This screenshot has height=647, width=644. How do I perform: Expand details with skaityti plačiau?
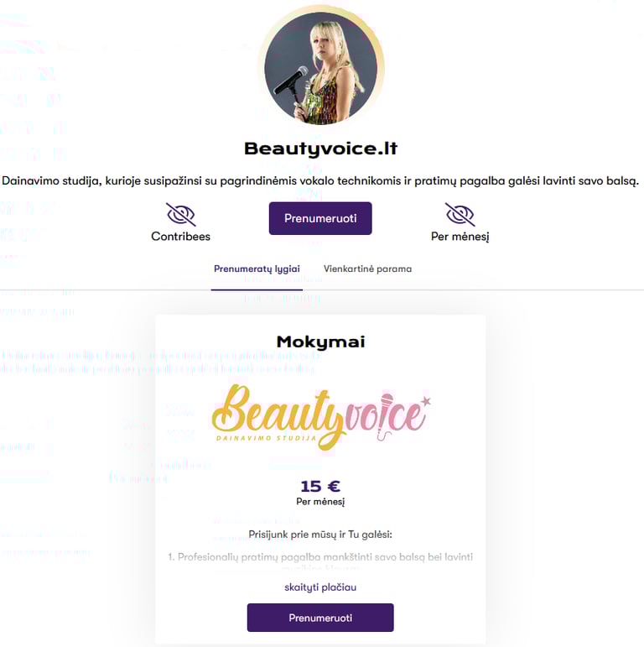coord(320,587)
